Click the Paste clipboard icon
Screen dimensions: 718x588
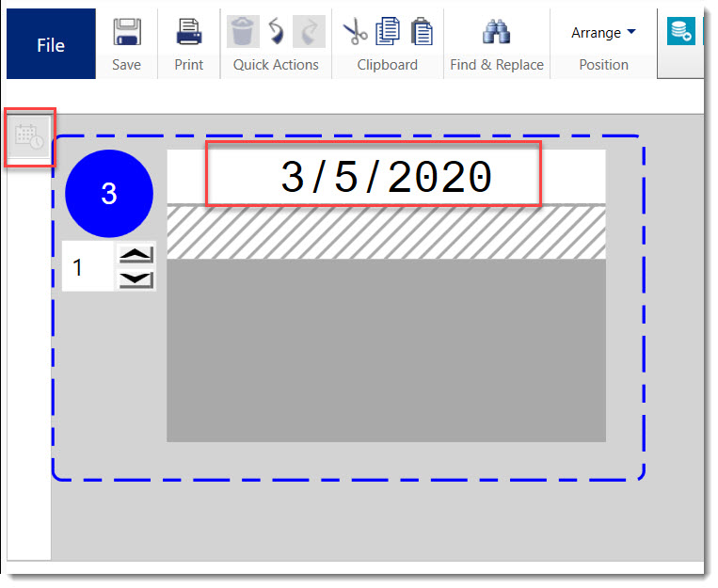point(421,32)
